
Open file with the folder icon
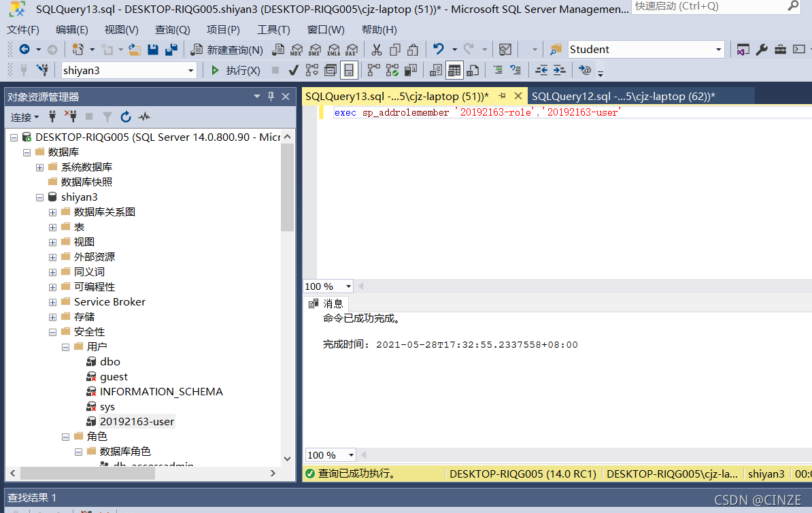[x=135, y=49]
